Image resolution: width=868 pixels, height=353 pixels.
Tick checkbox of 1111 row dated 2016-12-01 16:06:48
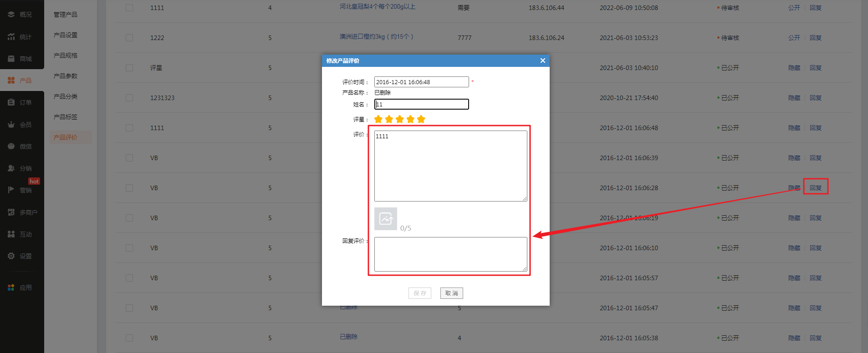(x=129, y=128)
